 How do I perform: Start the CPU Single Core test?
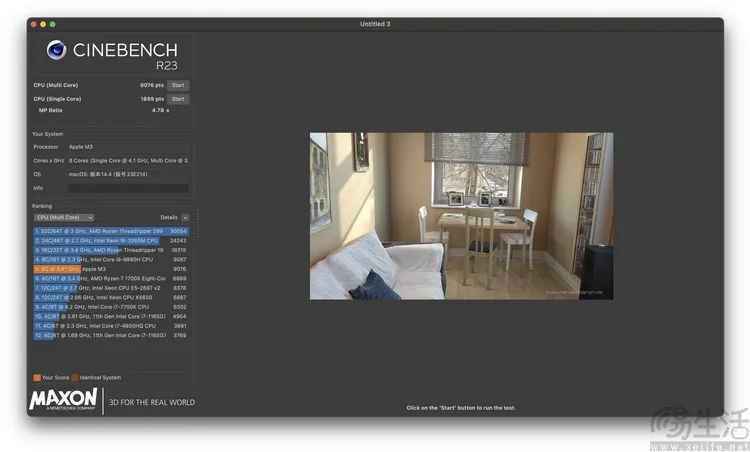tap(178, 99)
